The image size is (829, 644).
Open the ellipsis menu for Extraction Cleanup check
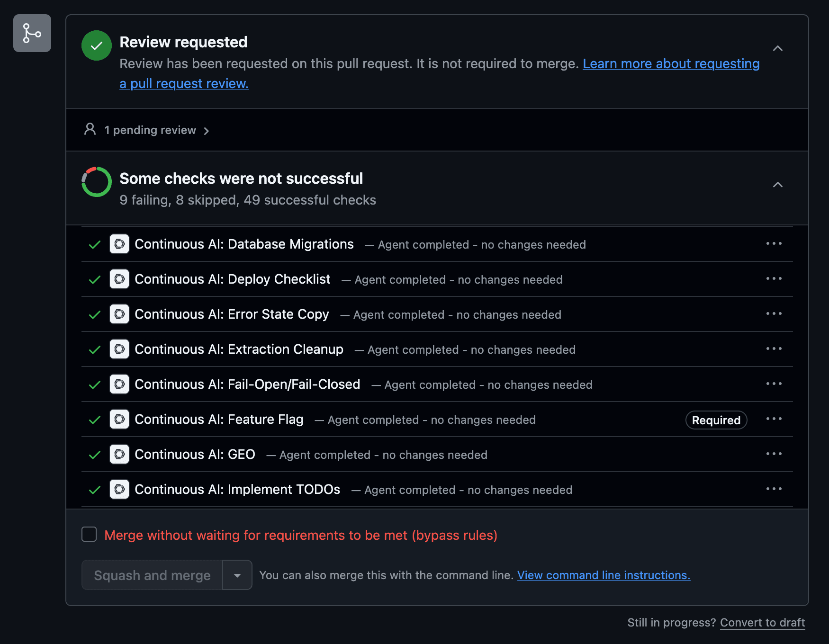click(x=774, y=349)
